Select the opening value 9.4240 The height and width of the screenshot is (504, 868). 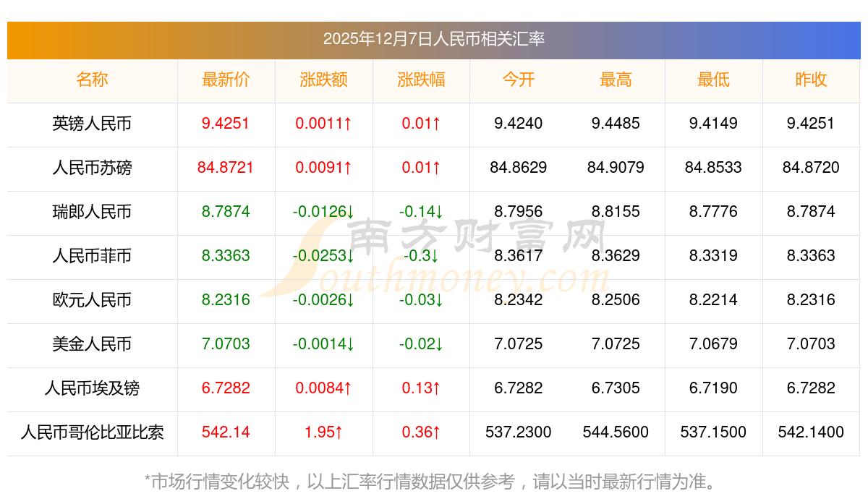click(519, 124)
